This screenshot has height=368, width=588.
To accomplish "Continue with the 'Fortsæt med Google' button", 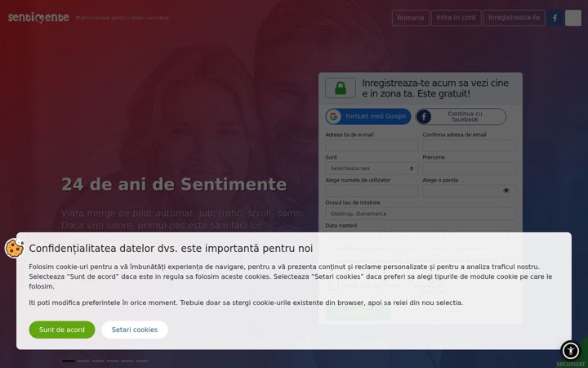I will click(x=368, y=116).
